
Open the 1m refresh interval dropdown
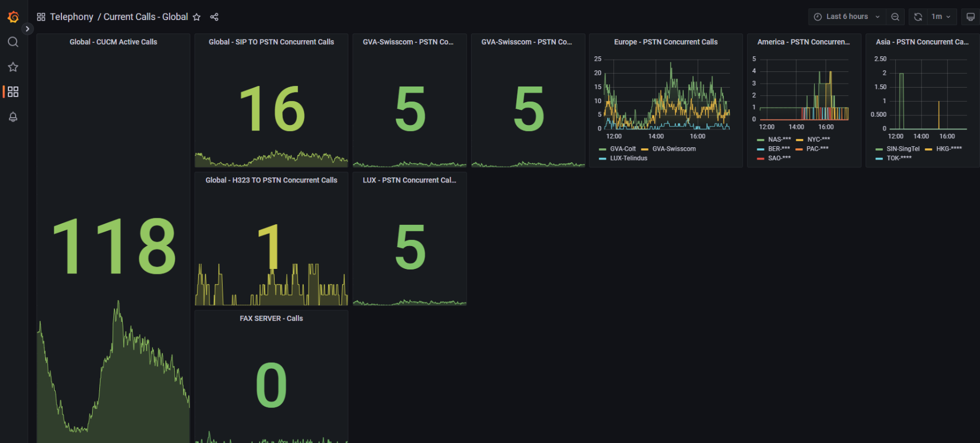pos(941,17)
